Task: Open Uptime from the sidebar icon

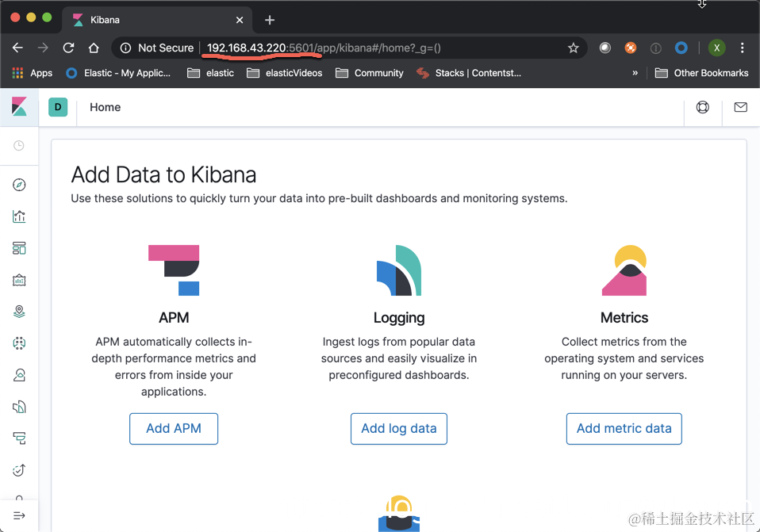Action: (x=19, y=470)
